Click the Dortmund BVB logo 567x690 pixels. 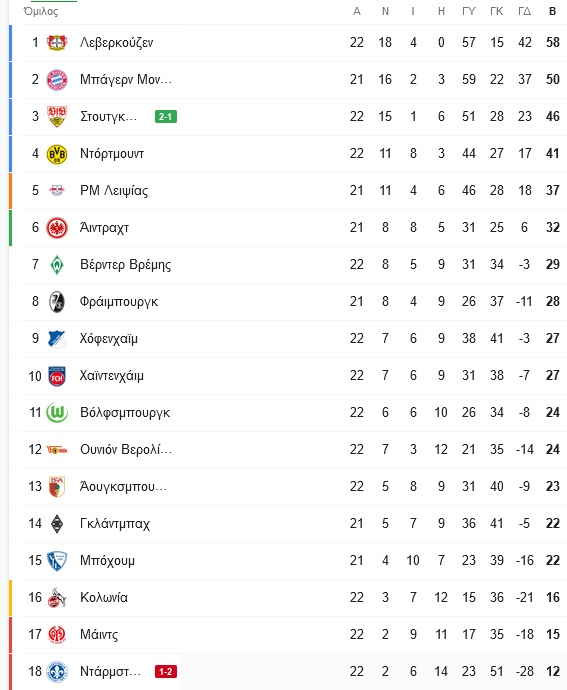coord(57,154)
